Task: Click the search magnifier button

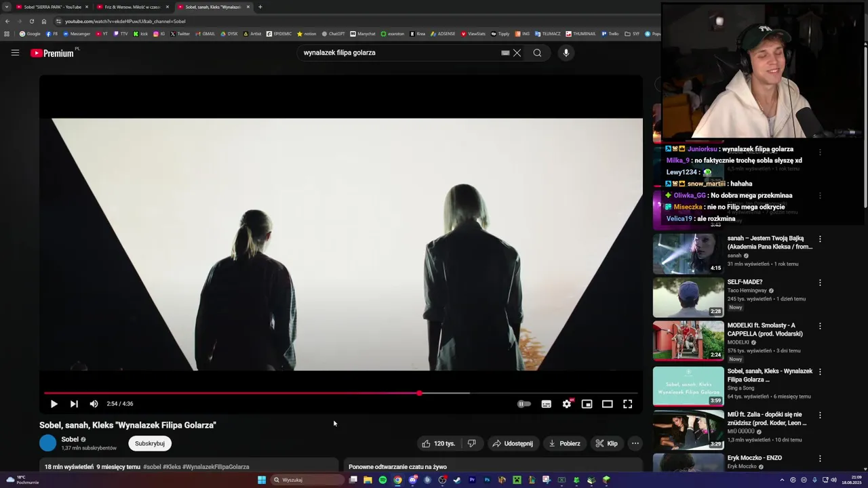Action: coord(537,53)
